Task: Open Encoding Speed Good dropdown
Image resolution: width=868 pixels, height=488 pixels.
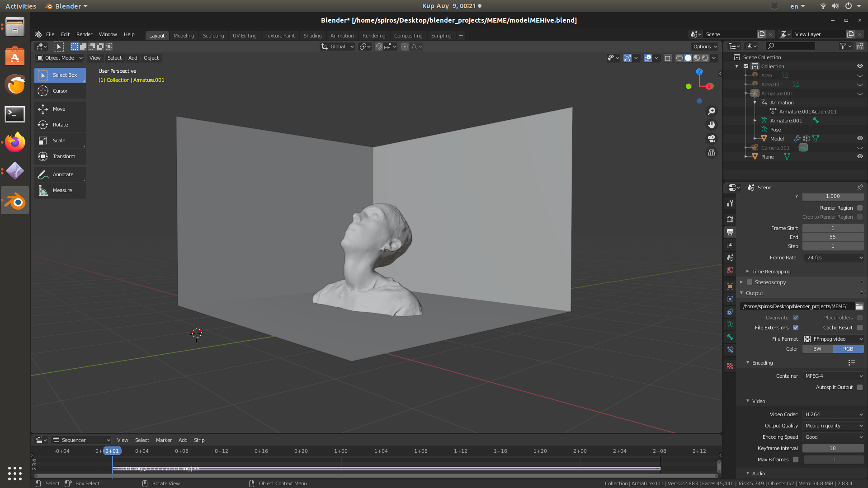Action: pos(834,437)
